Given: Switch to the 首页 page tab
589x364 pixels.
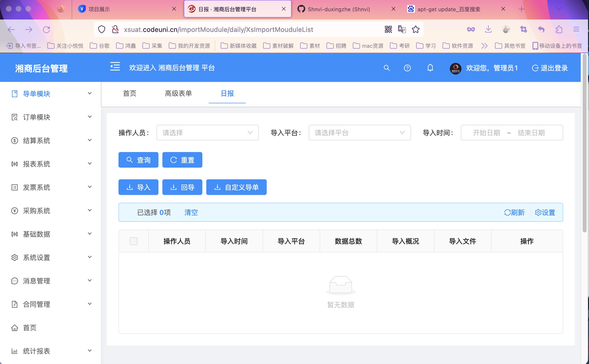Looking at the screenshot, I should pyautogui.click(x=129, y=93).
